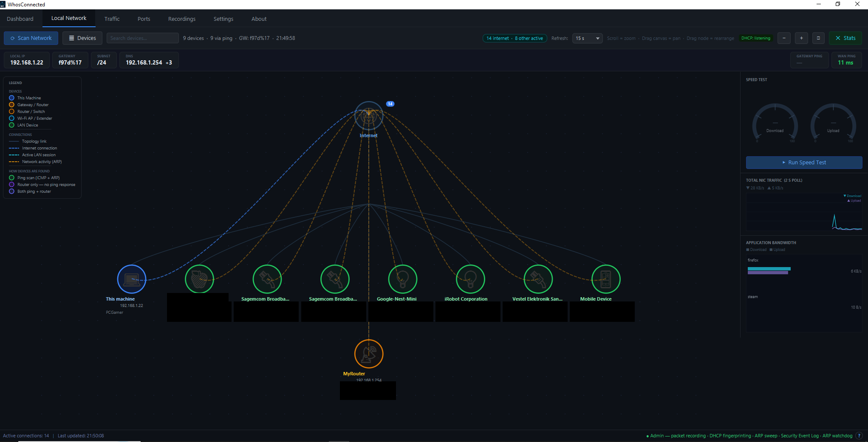868x442 pixels.
Task: Select the Mobile Device node
Action: click(x=606, y=279)
